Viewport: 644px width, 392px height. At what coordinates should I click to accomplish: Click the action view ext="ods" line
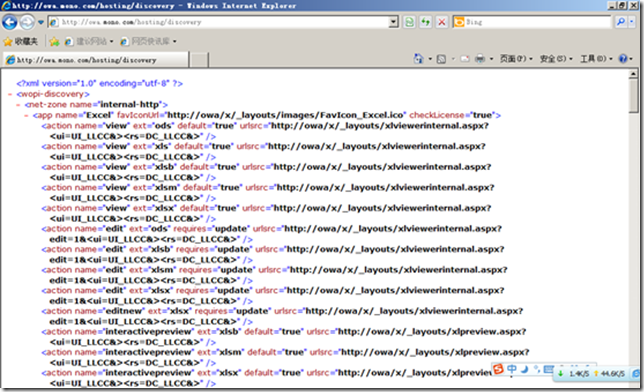click(265, 131)
